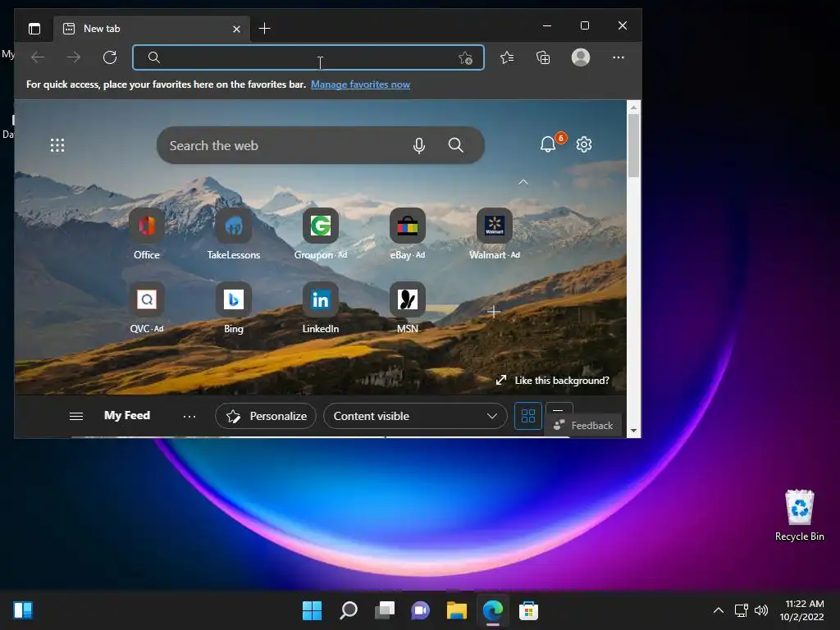Close the New tab tab

[236, 29]
